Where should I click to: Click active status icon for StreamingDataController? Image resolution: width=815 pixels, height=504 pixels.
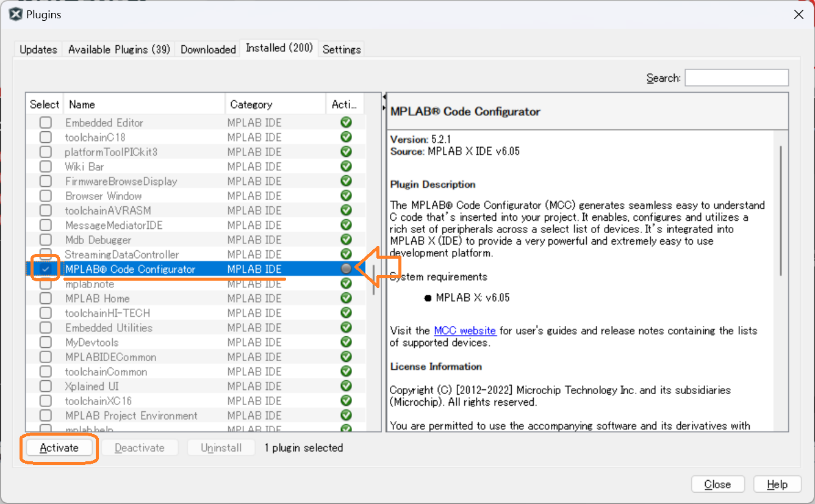(346, 254)
